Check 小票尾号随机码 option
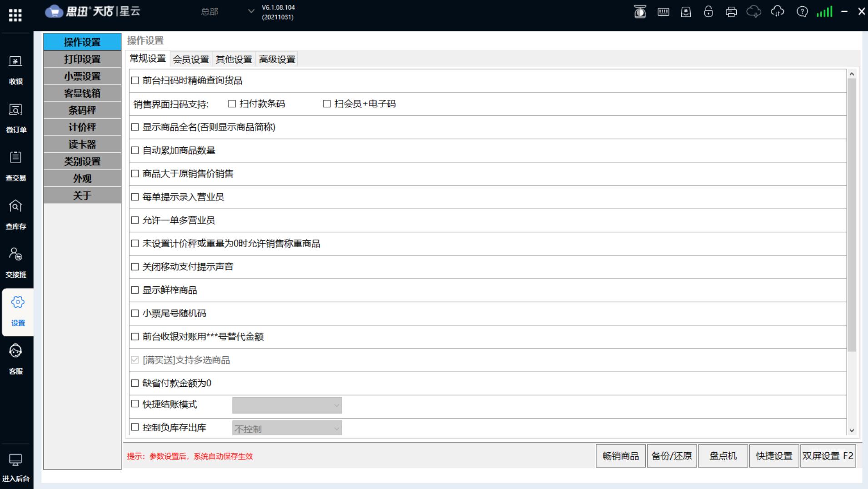This screenshot has height=489, width=868. (135, 313)
